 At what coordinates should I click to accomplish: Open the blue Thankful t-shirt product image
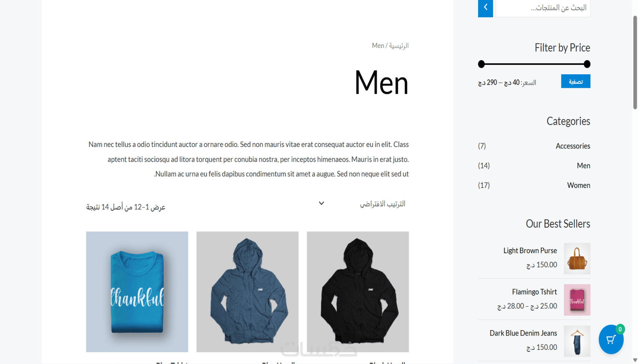(x=137, y=292)
